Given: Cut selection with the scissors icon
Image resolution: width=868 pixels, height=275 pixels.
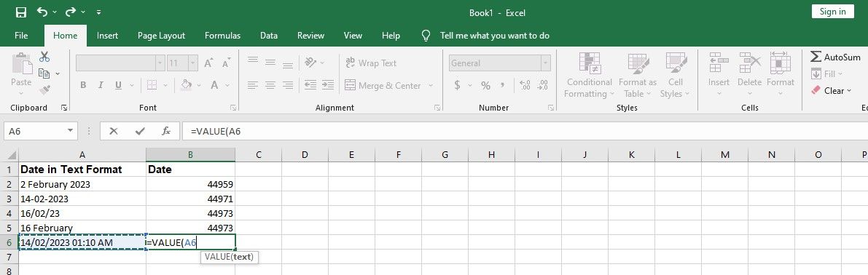Looking at the screenshot, I should point(45,57).
